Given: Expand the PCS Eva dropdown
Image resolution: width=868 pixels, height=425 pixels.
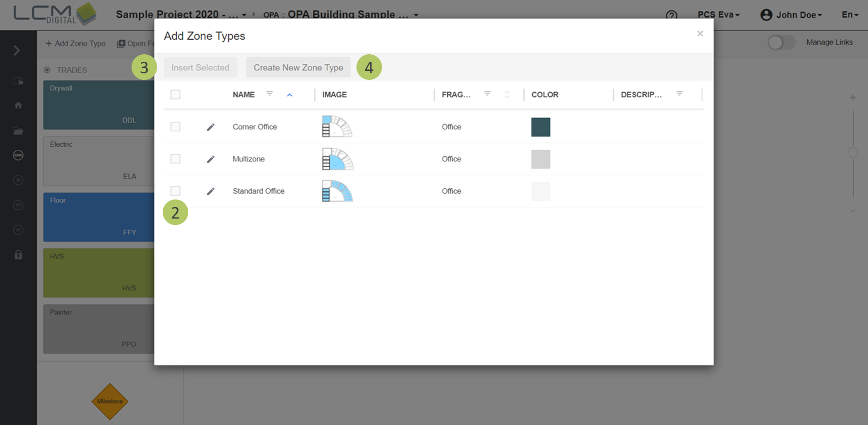Looking at the screenshot, I should pyautogui.click(x=718, y=15).
